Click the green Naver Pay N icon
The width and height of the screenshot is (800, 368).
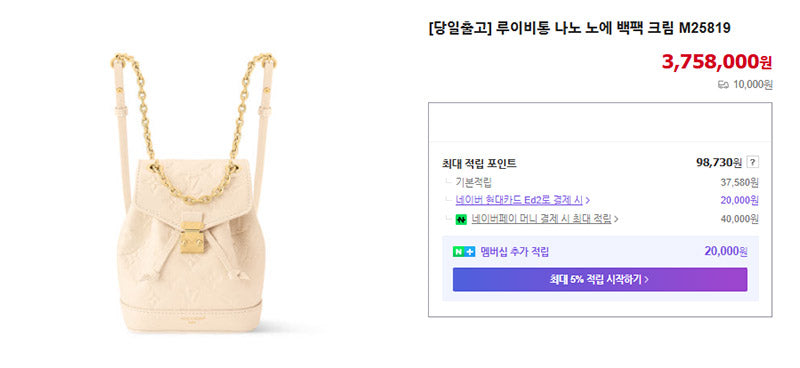point(461,219)
